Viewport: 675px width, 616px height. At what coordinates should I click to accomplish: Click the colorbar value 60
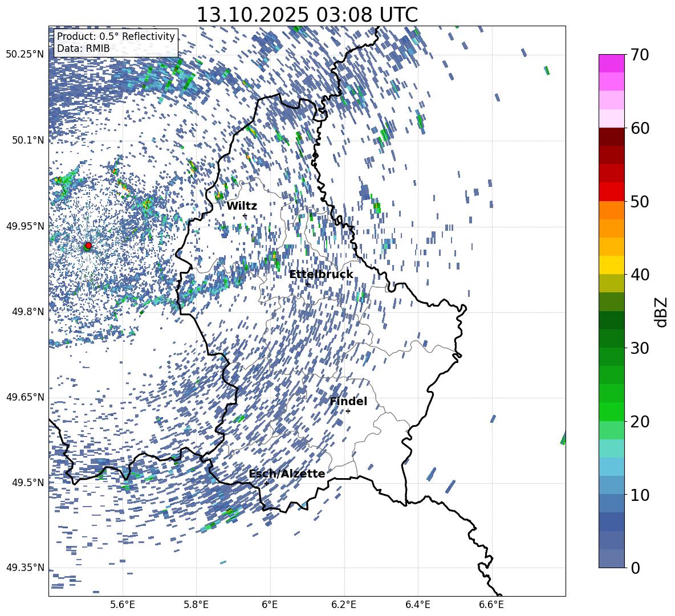pyautogui.click(x=640, y=128)
